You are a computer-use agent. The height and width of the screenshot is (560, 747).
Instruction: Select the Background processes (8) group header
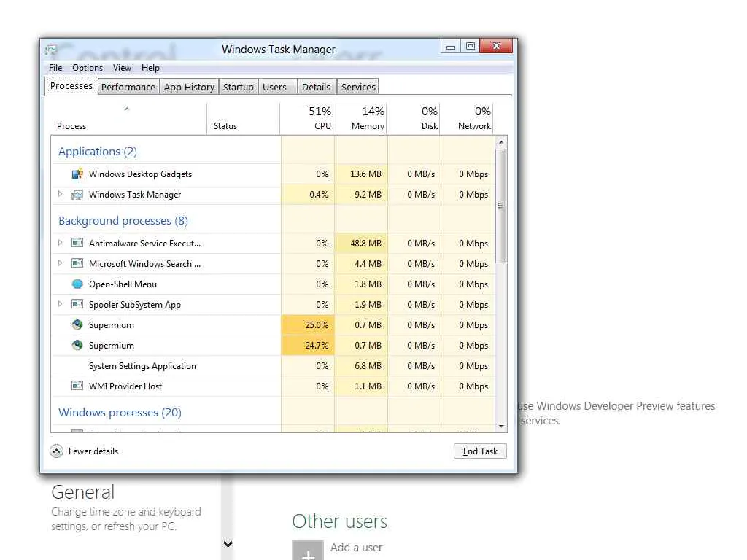click(123, 221)
